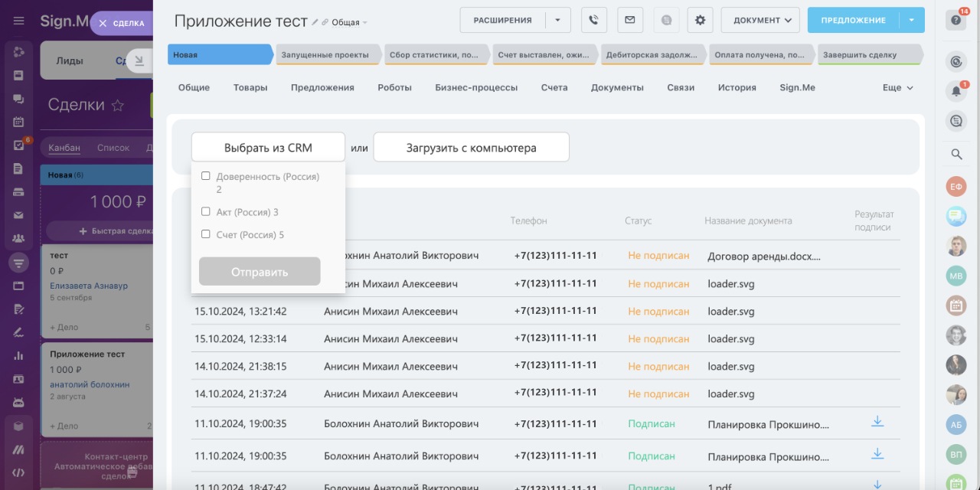Viewport: 980px width, 490px height.
Task: Click the notifications bell icon
Action: click(955, 91)
